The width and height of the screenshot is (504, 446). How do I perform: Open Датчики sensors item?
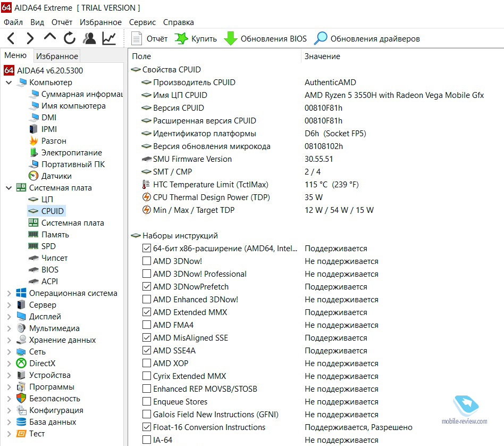[50, 176]
